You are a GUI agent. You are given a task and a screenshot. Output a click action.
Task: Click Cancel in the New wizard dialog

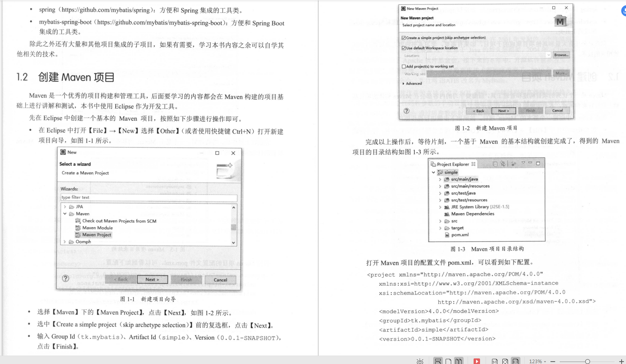click(220, 280)
